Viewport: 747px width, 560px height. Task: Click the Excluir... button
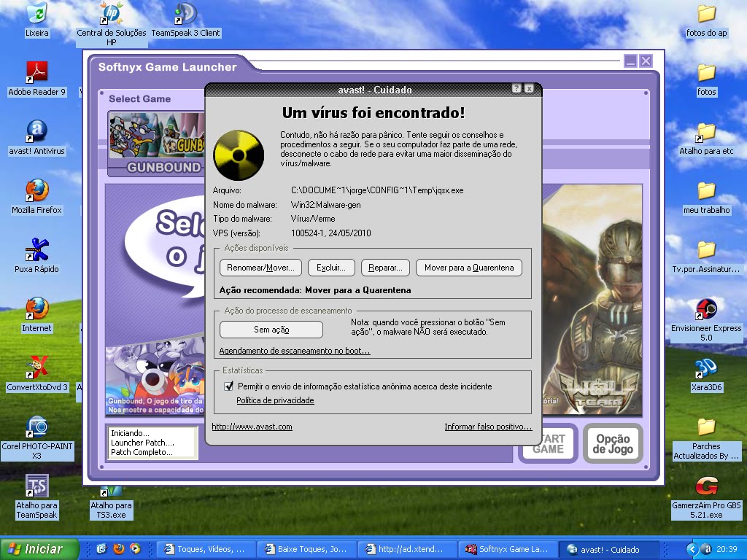click(331, 268)
